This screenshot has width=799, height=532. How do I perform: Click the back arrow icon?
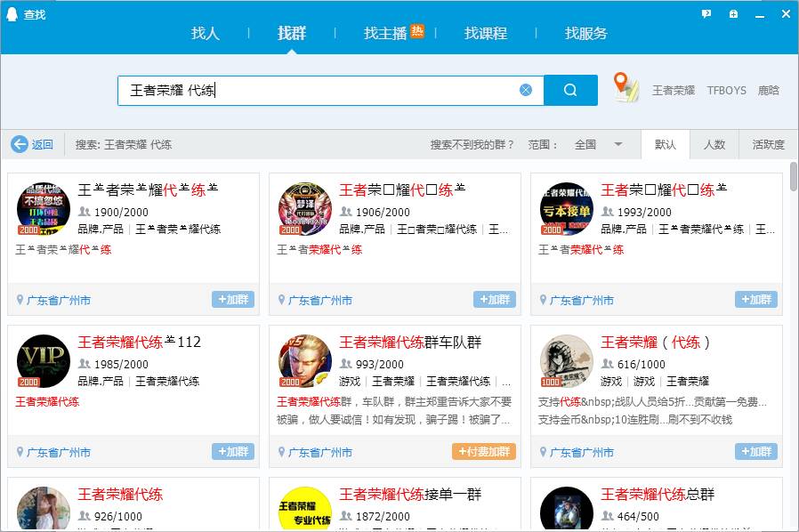[20, 144]
